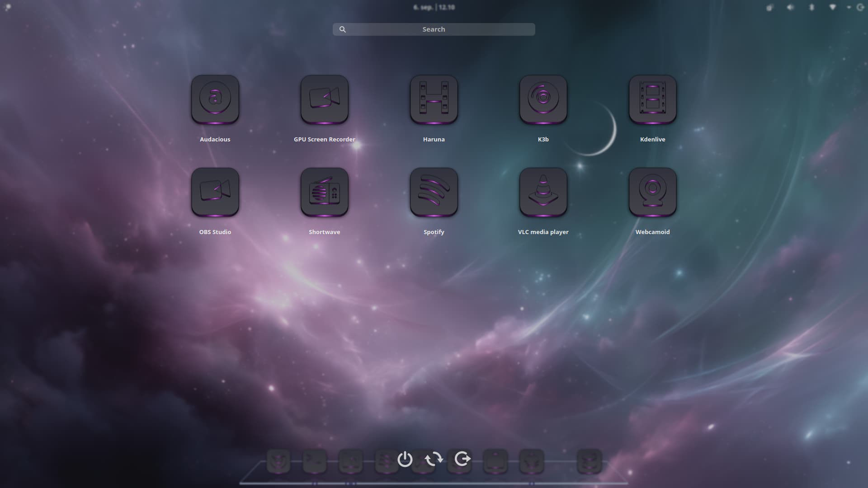Screen dimensions: 868x488
Task: Click the magnifier icon in search bar
Action: click(343, 29)
